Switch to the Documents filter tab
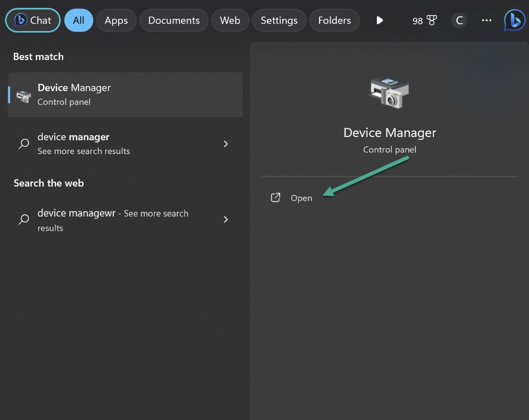 pyautogui.click(x=174, y=20)
